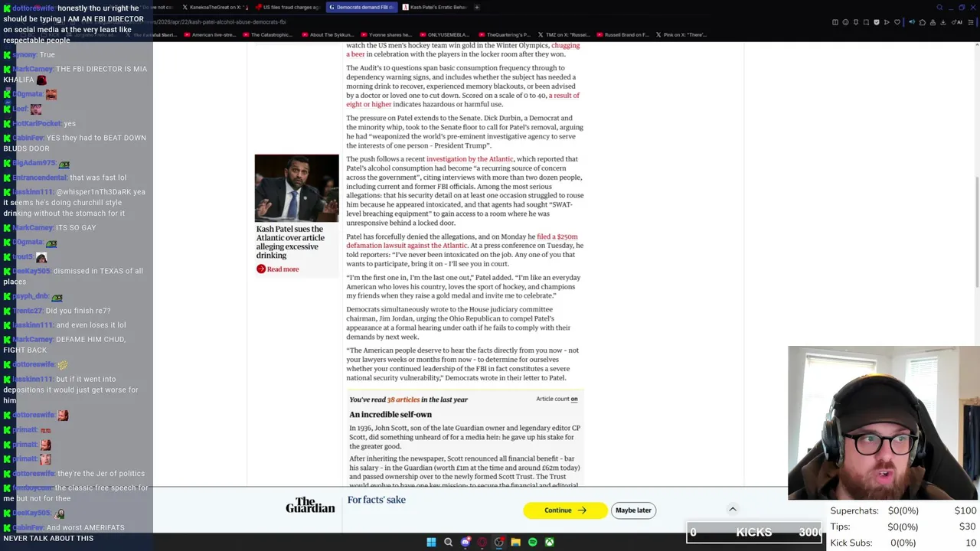Screen dimensions: 980x551
Task: Mute tab audio with the speaker icon
Action: pyautogui.click(x=912, y=22)
